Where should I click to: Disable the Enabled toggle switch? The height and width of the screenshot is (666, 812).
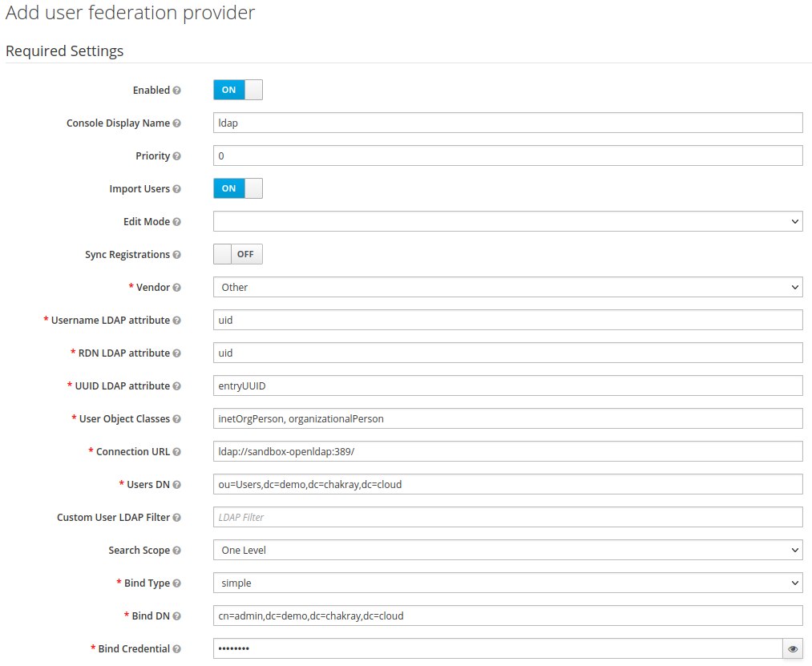point(237,90)
